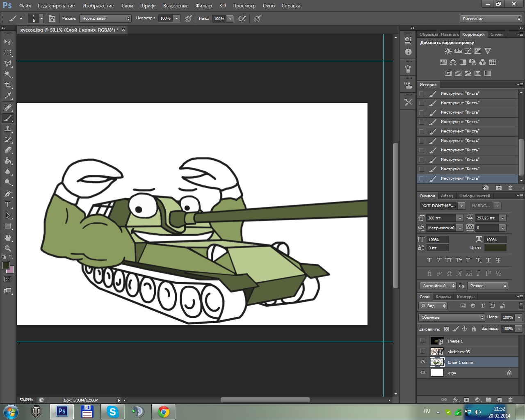This screenshot has height=420, width=525.
Task: Hide the Слой 1 копия layer
Action: [423, 362]
